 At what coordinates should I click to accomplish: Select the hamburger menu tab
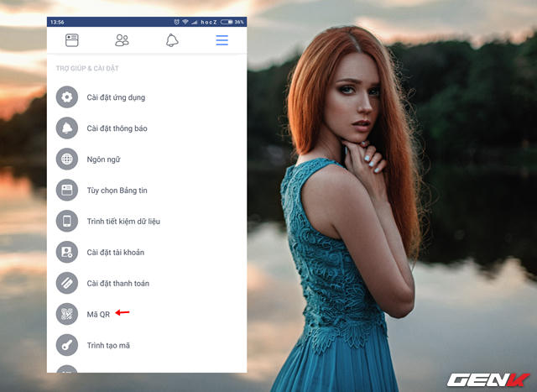coord(222,39)
